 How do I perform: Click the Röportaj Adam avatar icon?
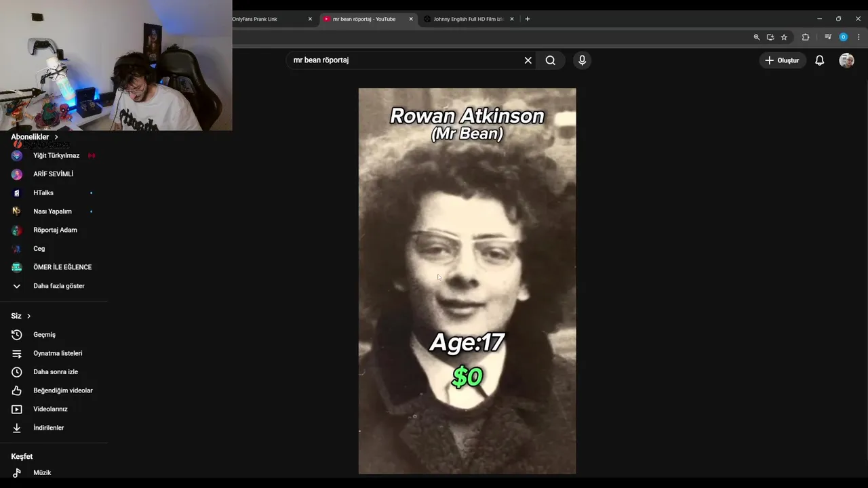(17, 230)
